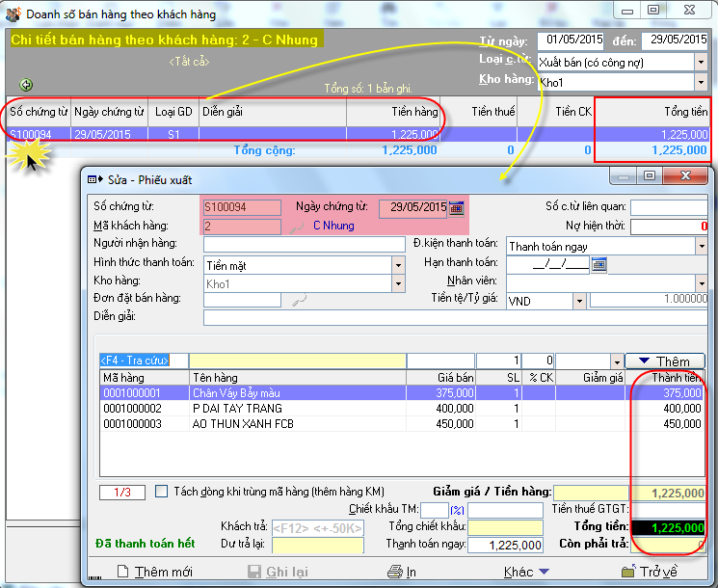Open calendar picker beside Ngày chứng từ
The height and width of the screenshot is (588, 718).
pos(457,207)
